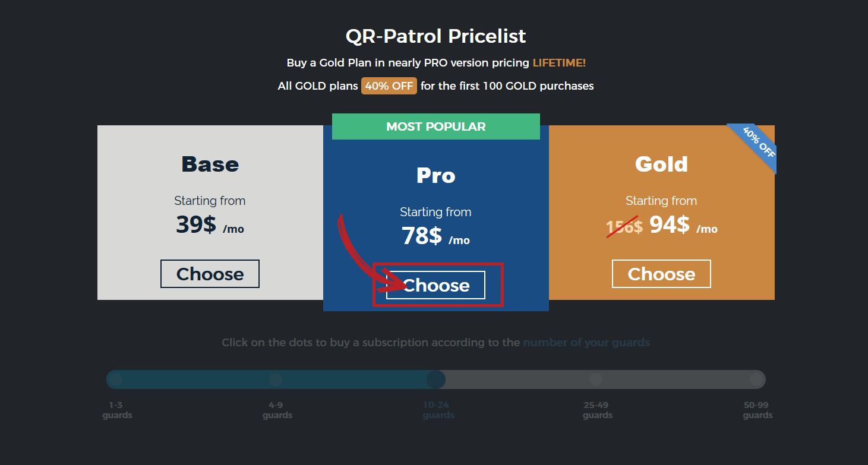Select the 4-9 guards slider dot

point(276,379)
